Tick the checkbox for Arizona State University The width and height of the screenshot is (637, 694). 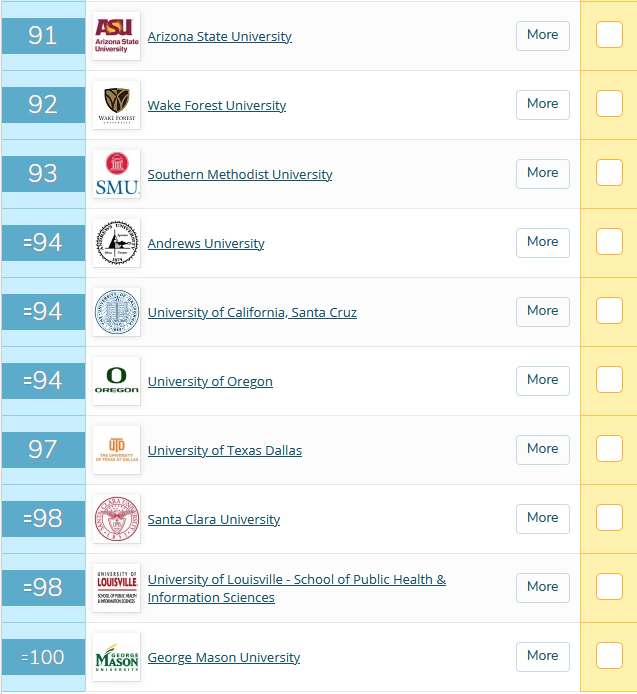click(609, 35)
